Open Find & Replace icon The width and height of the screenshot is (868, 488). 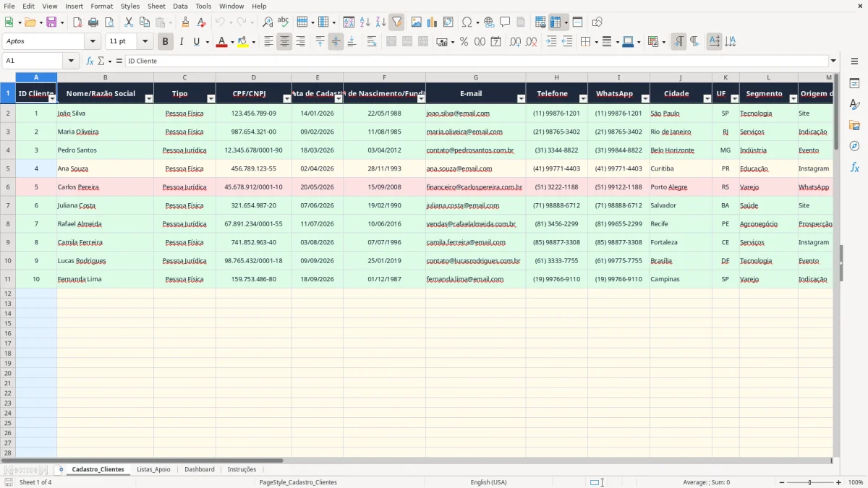(268, 22)
